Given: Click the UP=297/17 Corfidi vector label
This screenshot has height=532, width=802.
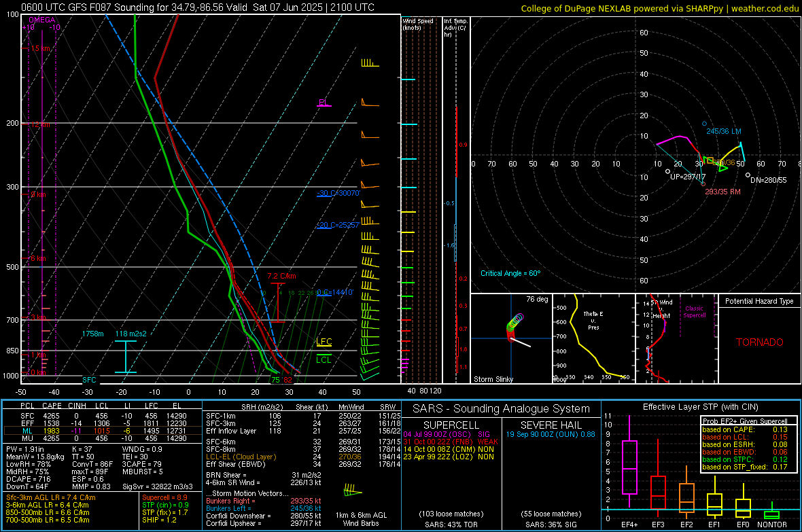Looking at the screenshot, I should [x=687, y=177].
